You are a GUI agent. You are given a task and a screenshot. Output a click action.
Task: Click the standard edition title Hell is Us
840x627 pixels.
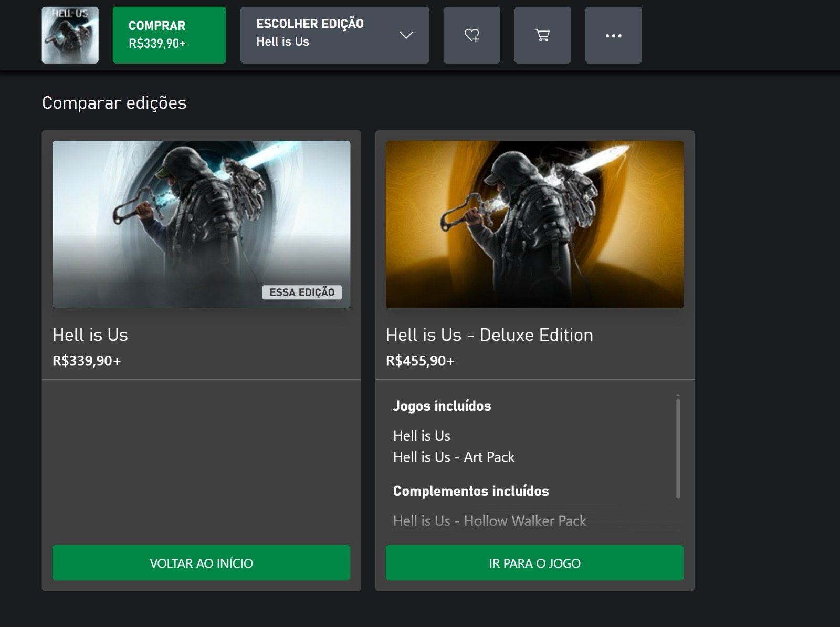point(90,335)
